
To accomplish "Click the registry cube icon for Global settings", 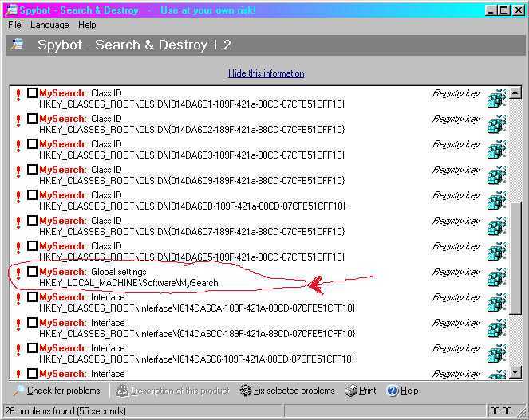I will coord(496,277).
